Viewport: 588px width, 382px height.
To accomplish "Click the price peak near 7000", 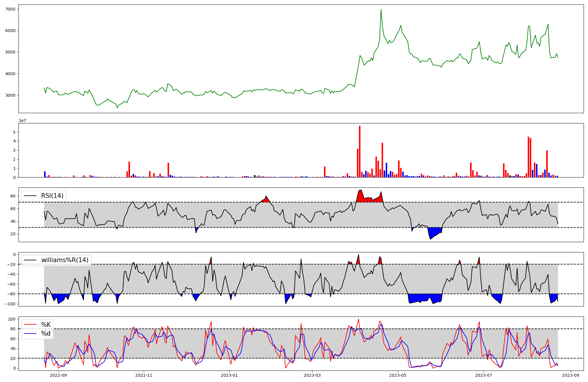I will [x=381, y=10].
